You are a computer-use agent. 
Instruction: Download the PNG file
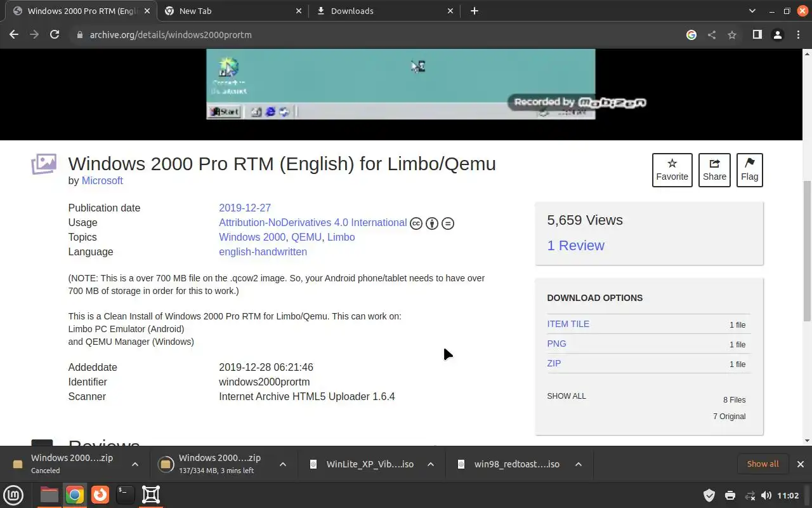point(556,344)
